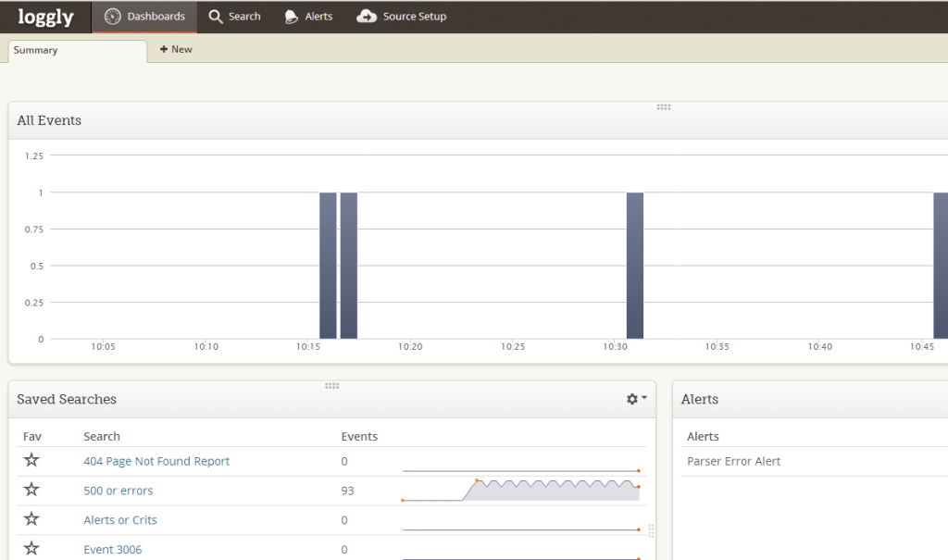Screen dimensions: 948x560
Task: Open the 404 Page Not Found Report link
Action: [x=156, y=461]
